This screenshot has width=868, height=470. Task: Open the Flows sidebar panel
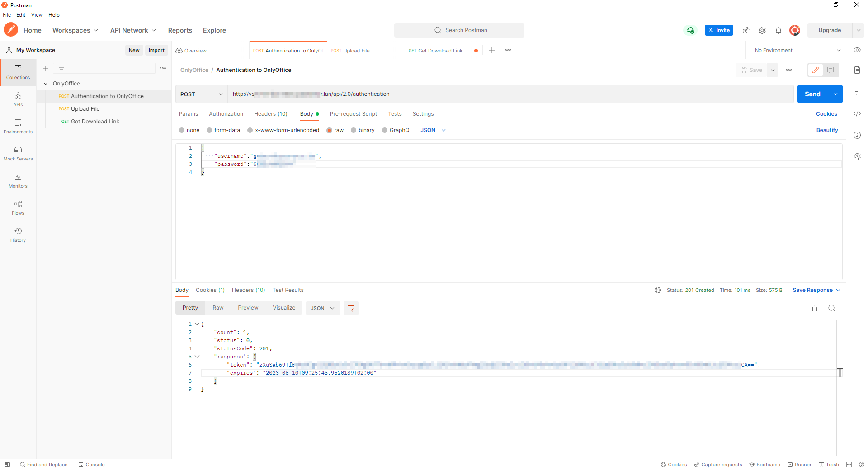click(x=18, y=208)
